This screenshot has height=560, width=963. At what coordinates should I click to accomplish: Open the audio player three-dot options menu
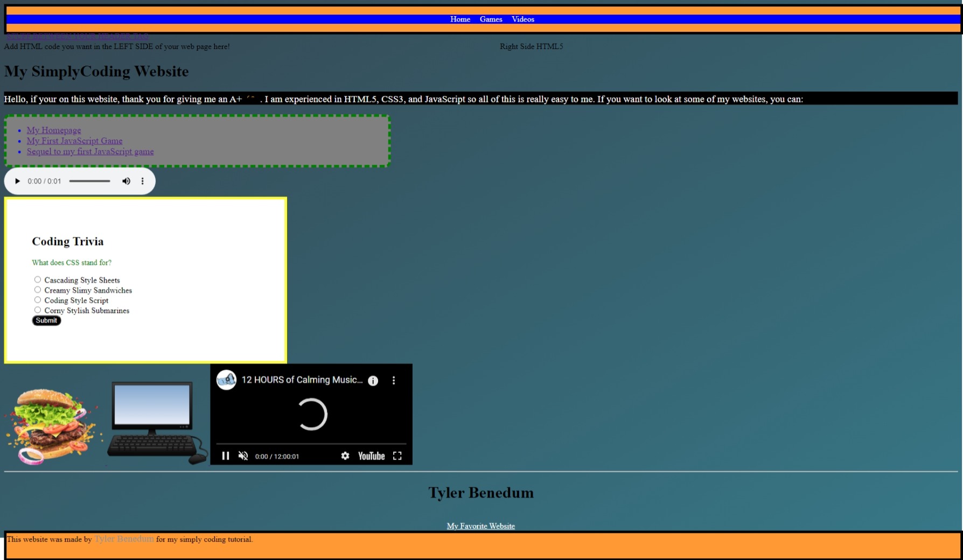(142, 181)
